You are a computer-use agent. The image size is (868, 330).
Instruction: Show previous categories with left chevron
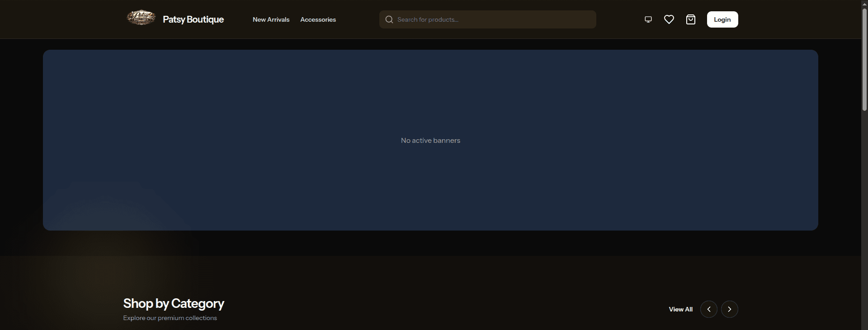pos(708,309)
